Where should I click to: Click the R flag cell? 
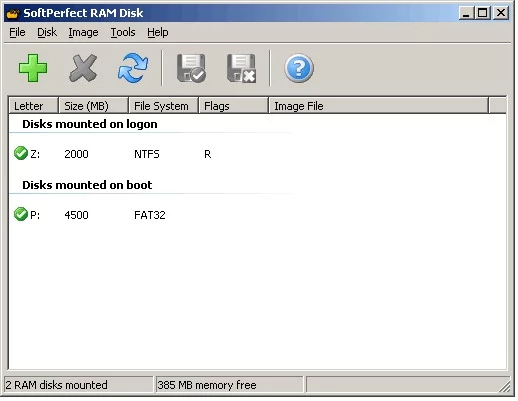pyautogui.click(x=207, y=154)
